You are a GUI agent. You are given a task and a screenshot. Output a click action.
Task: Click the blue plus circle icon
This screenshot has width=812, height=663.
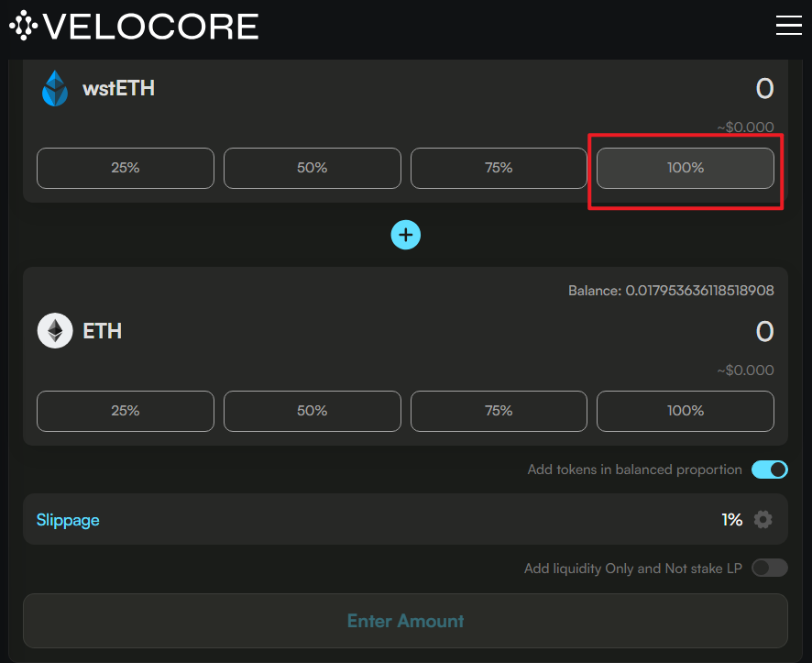[x=405, y=235]
